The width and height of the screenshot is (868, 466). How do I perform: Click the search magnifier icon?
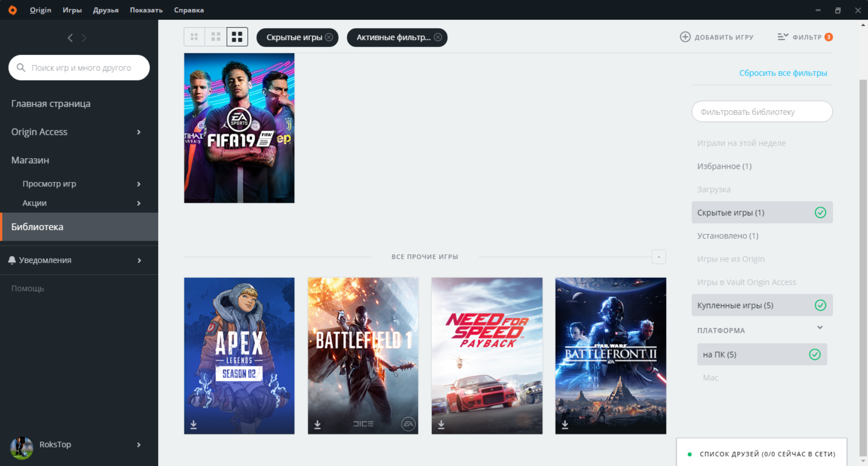pyautogui.click(x=21, y=67)
